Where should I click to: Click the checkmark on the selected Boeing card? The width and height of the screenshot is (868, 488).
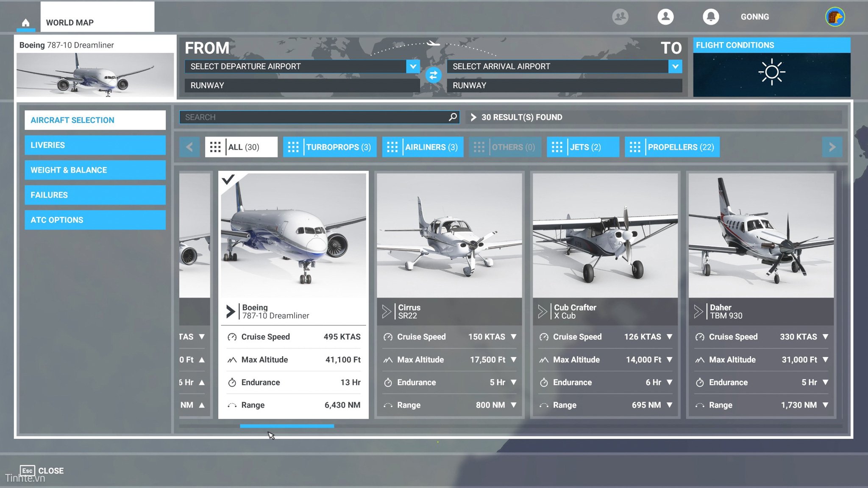coord(228,179)
